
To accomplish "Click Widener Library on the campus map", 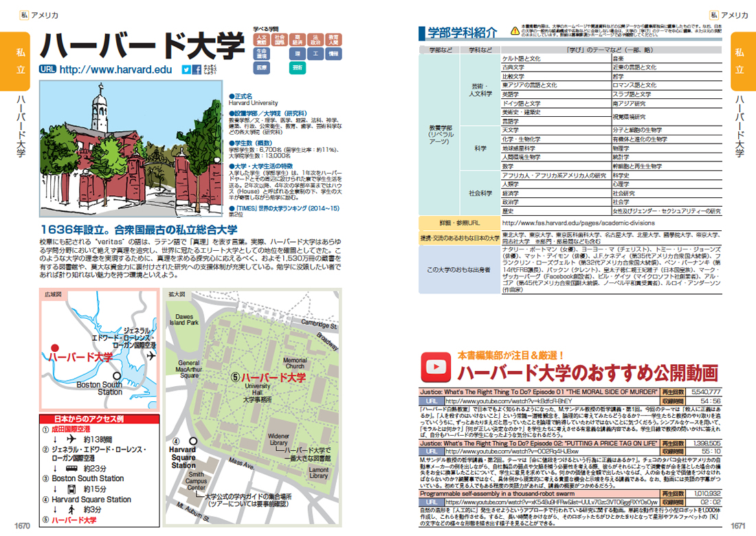I will [279, 440].
